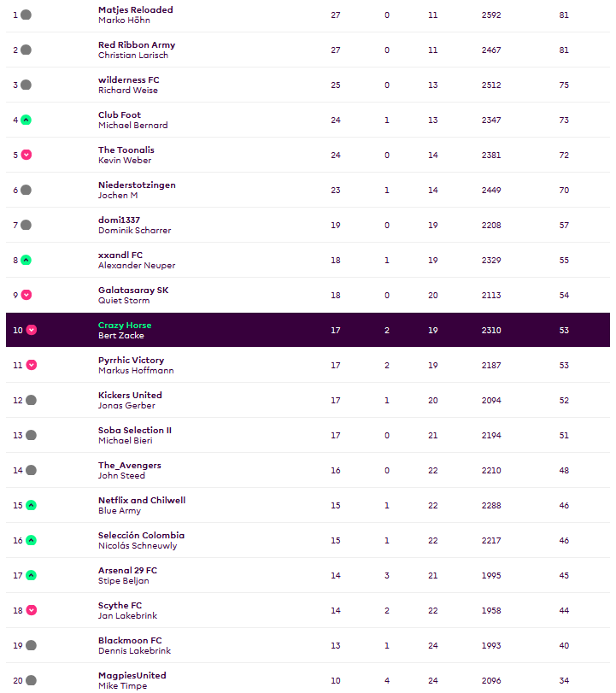Click red down-arrow icon beside Scythe FC
Image resolution: width=616 pixels, height=693 pixels.
31,610
